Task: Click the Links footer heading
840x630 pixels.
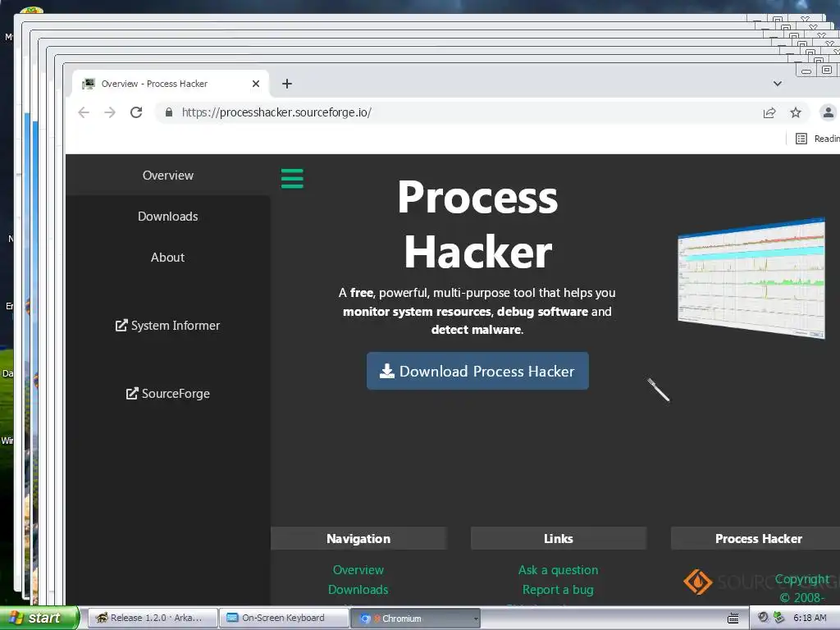Action: point(558,539)
